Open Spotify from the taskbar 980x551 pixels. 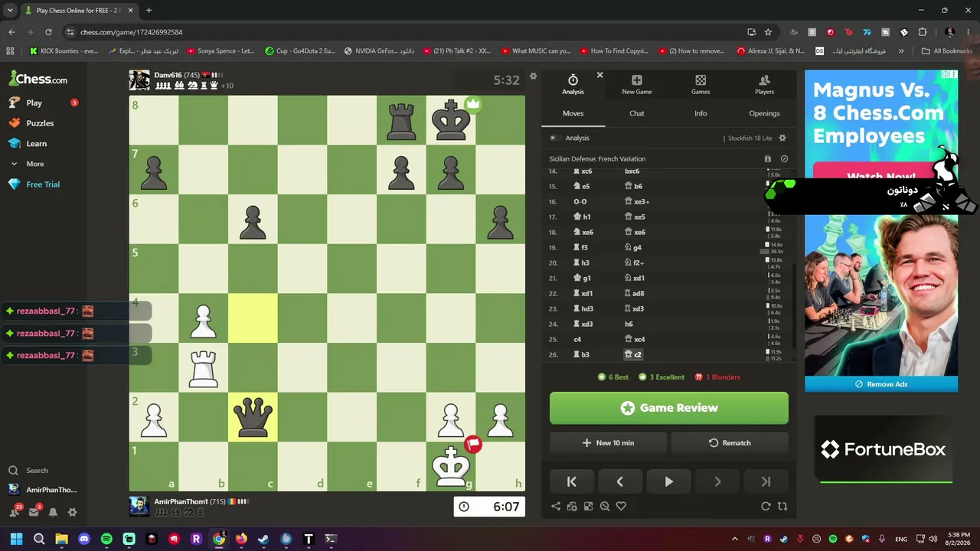[106, 539]
